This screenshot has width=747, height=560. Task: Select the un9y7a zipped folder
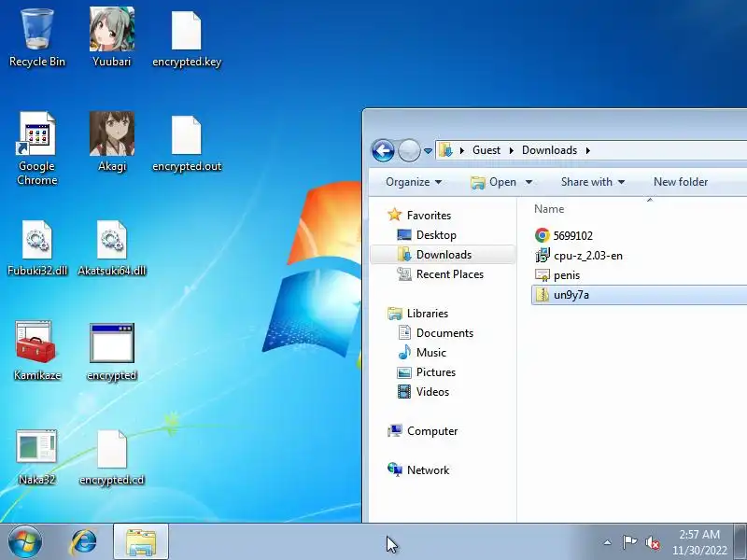coord(639,295)
